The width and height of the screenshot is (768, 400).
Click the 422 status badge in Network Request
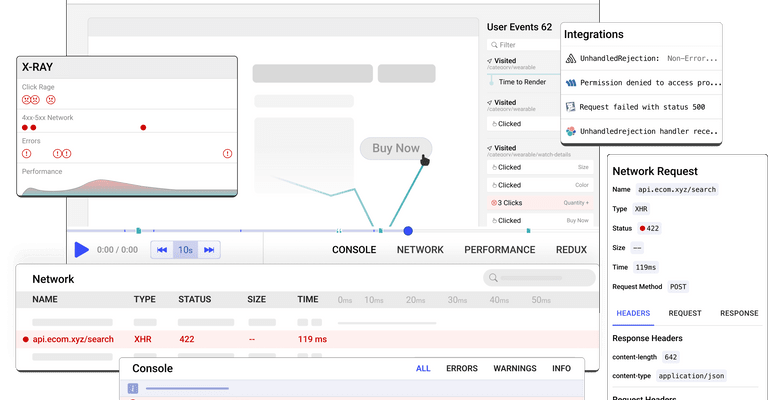[649, 228]
